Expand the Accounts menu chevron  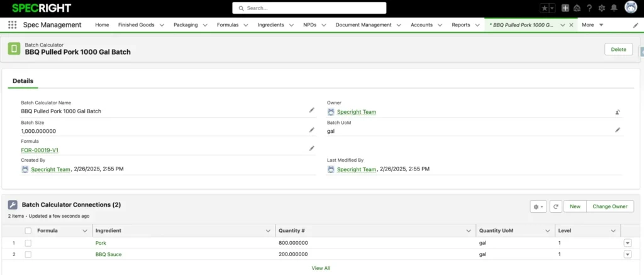[x=440, y=25]
